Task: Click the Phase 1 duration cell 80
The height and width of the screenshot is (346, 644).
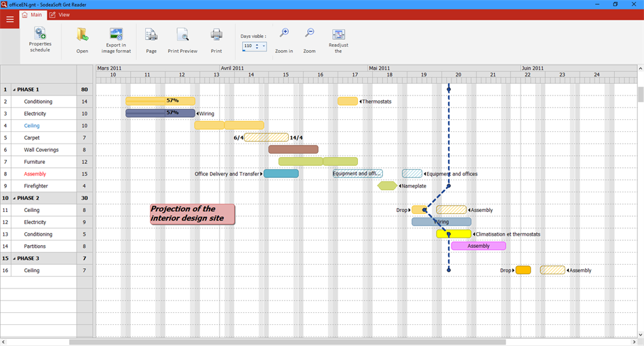Action: pos(85,89)
